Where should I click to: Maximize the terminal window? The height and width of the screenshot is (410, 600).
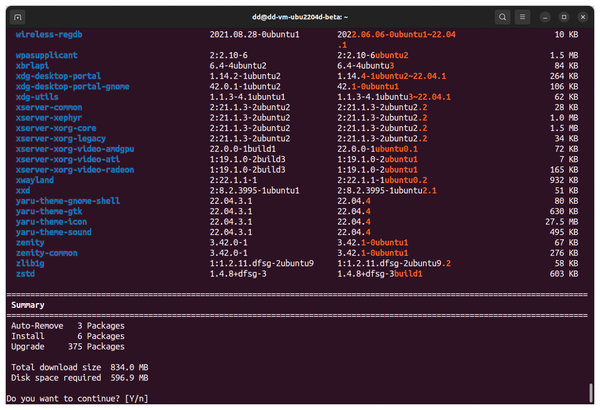click(x=564, y=17)
